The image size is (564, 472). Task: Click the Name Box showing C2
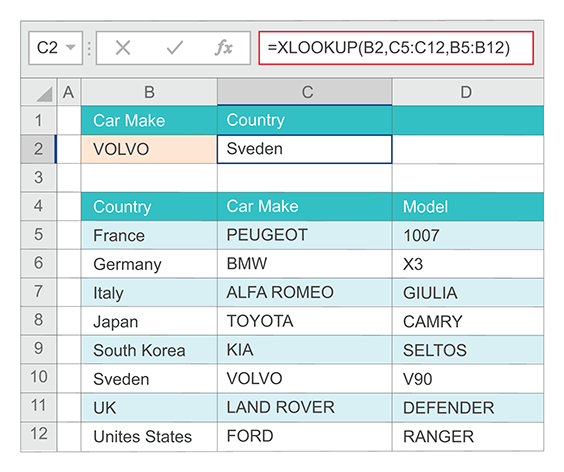click(55, 48)
